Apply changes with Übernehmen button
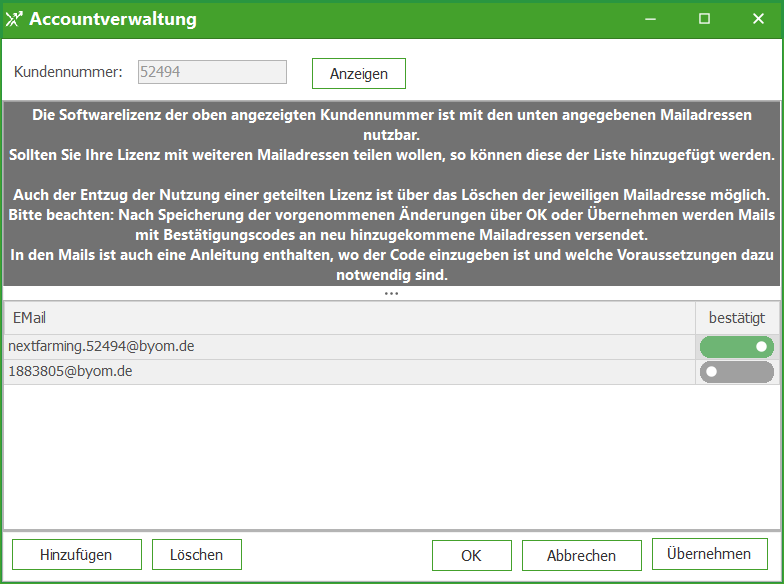The height and width of the screenshot is (584, 784). [x=710, y=554]
